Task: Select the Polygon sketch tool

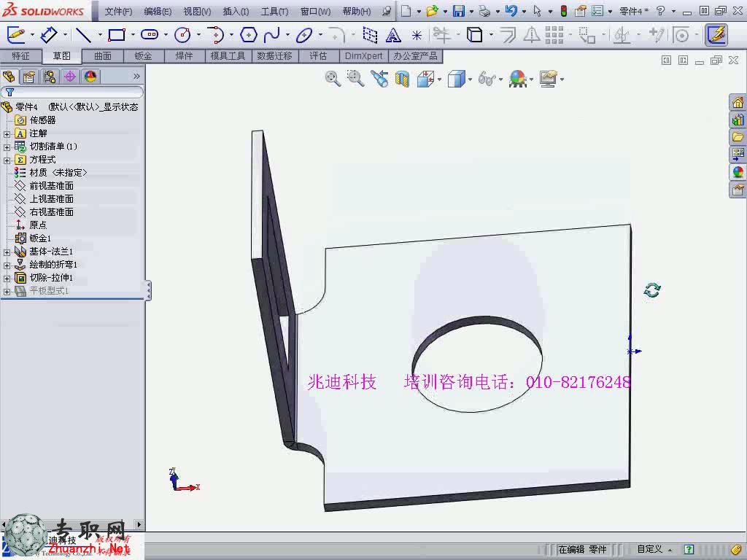Action: 249,35
